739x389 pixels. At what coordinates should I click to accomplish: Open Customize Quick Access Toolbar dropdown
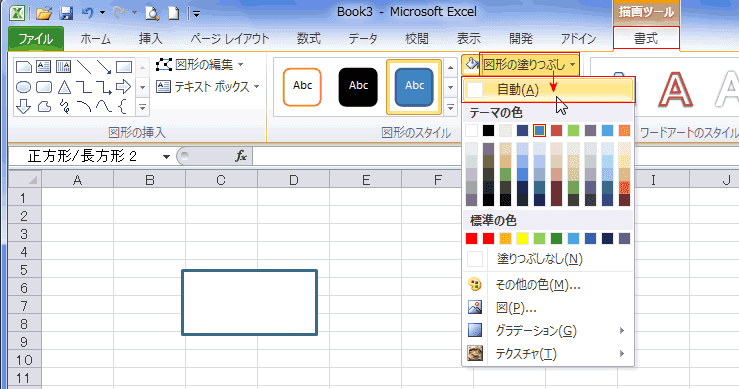pyautogui.click(x=197, y=14)
